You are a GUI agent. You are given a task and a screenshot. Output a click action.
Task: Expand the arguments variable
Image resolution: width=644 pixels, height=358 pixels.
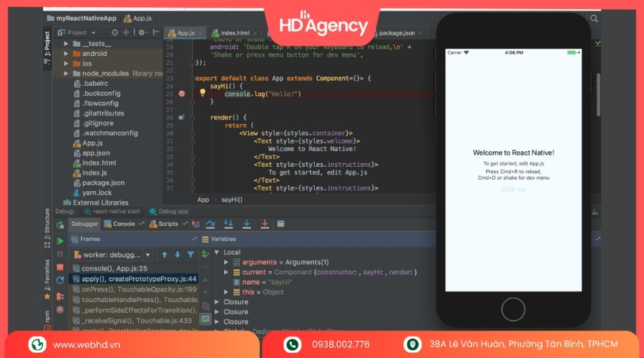click(226, 262)
